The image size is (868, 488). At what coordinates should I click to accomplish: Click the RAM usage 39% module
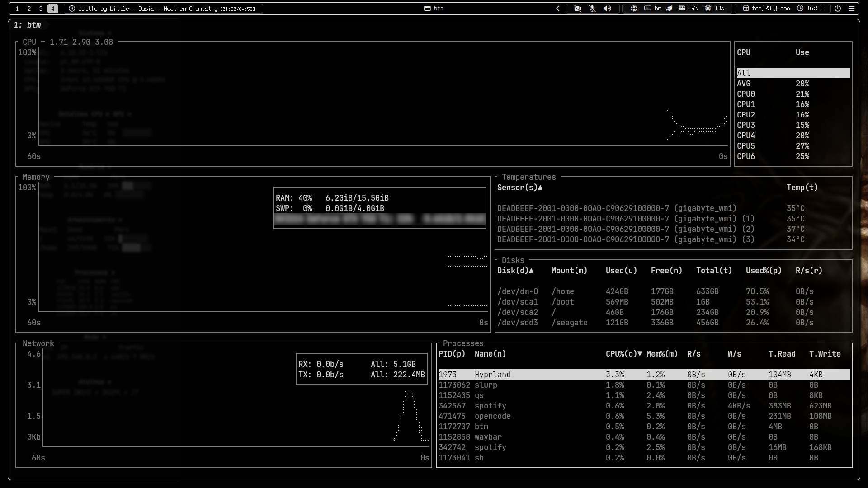tap(688, 9)
